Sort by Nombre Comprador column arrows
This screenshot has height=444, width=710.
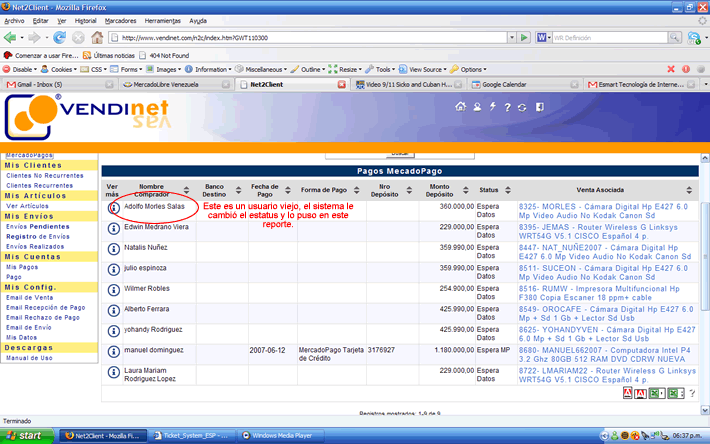coord(187,190)
